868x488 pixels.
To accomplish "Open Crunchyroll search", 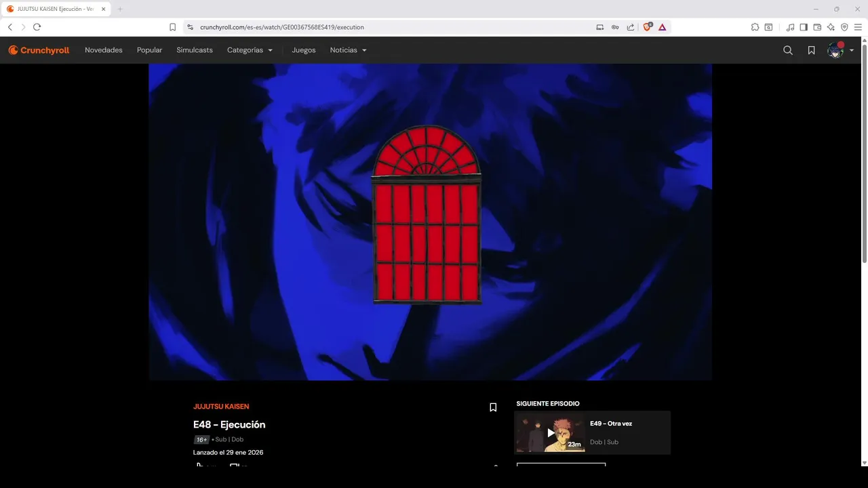I will click(788, 50).
